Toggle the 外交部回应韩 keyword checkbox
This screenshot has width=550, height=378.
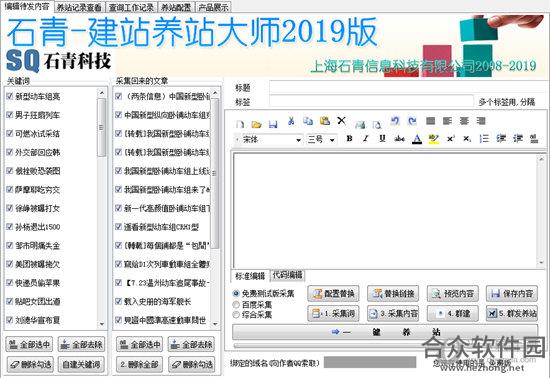(x=9, y=152)
